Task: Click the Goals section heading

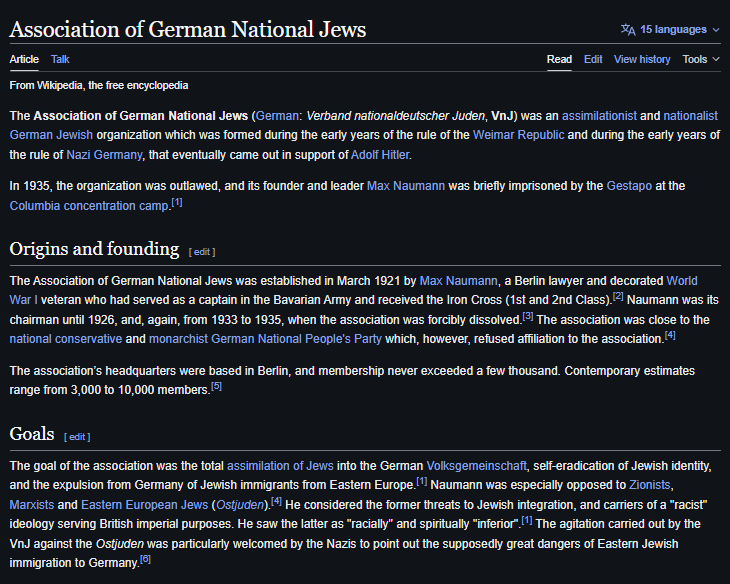Action: coord(32,434)
